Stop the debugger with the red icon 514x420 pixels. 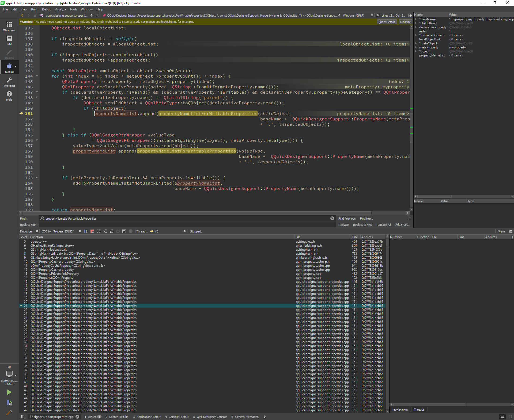coord(92,231)
